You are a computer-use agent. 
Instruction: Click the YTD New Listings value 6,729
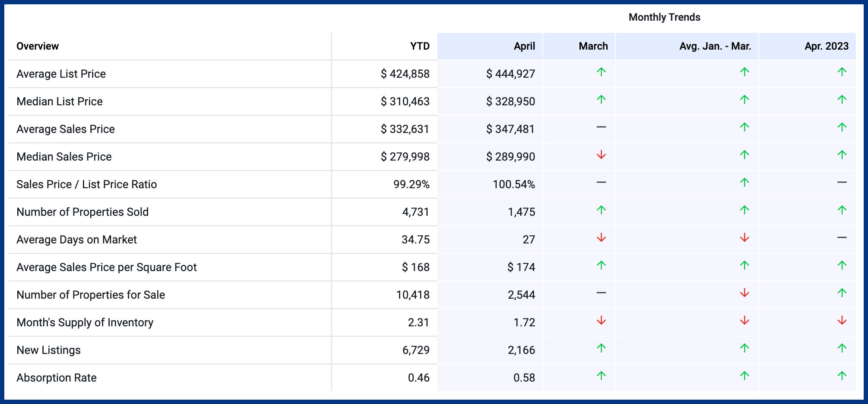(415, 350)
